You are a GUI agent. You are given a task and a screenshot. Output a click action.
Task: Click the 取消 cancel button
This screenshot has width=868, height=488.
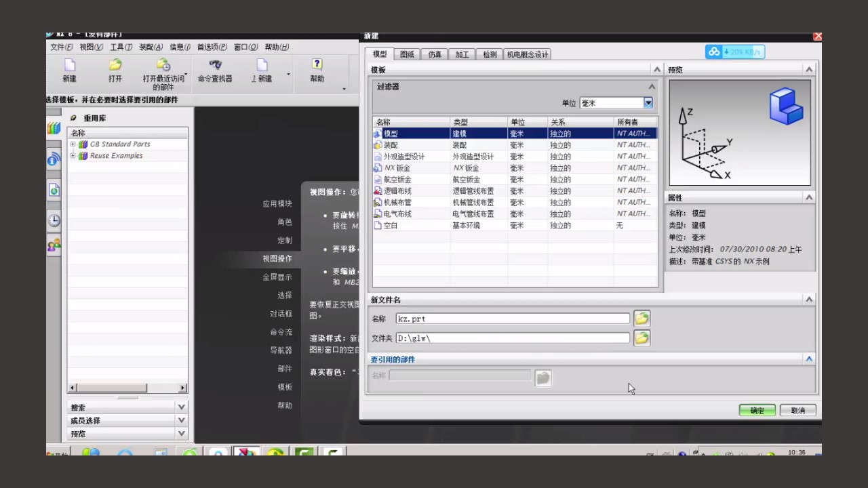[798, 411]
